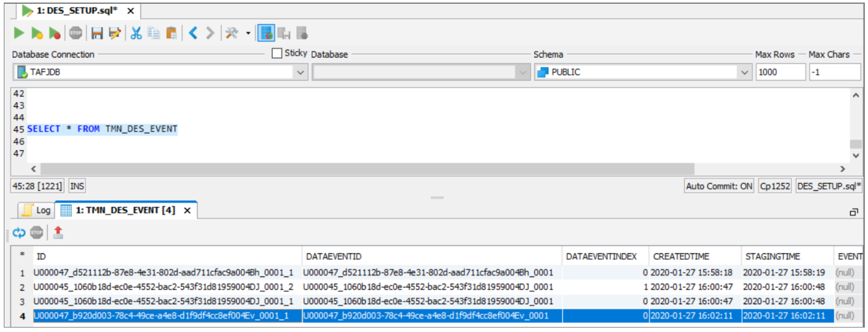Switch to the Log tab

(x=36, y=210)
